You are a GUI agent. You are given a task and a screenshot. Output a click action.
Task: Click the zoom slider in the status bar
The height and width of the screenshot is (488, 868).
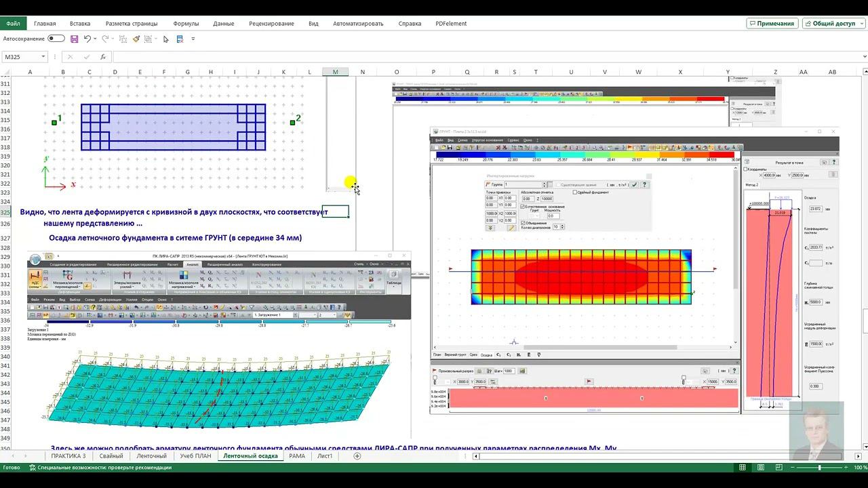(819, 468)
